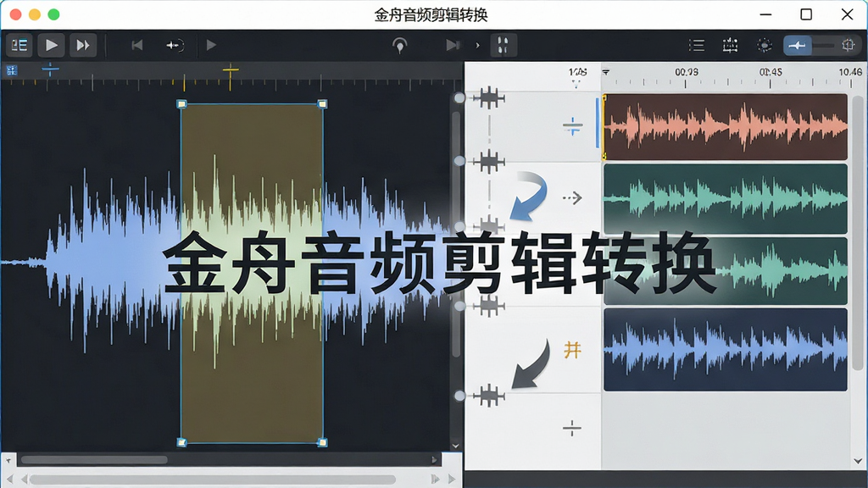Select the blue timeline marker

tap(50, 69)
